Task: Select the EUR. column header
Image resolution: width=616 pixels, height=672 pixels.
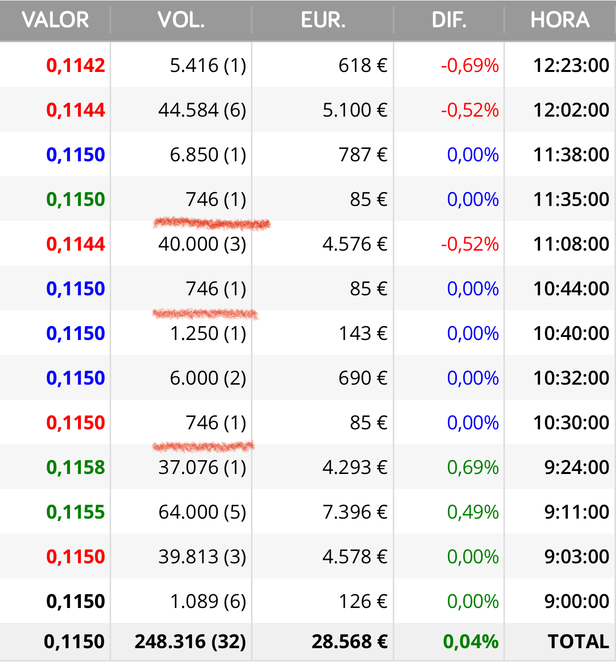Action: (323, 20)
